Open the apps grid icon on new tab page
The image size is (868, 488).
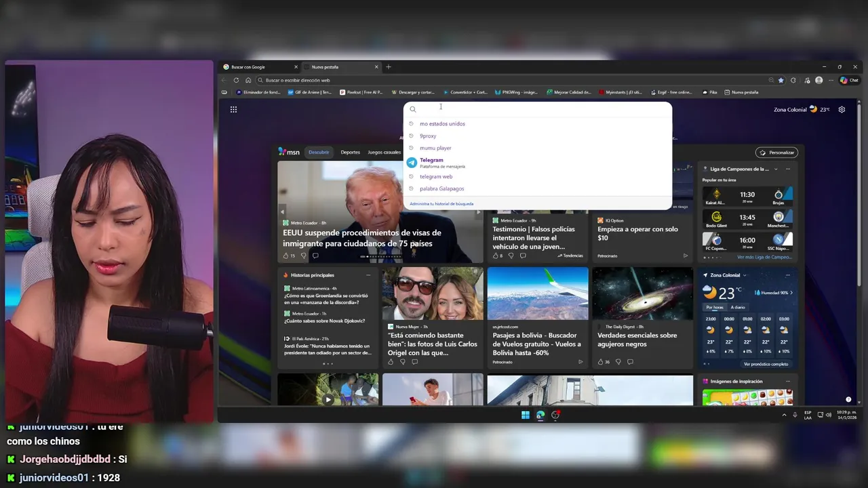(233, 109)
